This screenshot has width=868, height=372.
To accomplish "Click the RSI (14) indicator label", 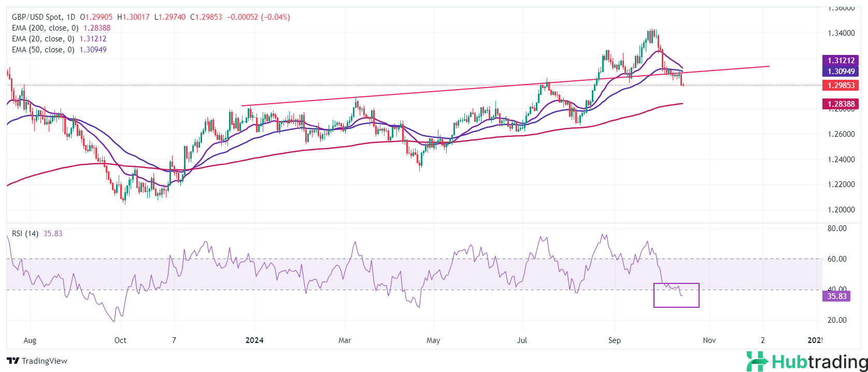I will pyautogui.click(x=25, y=234).
